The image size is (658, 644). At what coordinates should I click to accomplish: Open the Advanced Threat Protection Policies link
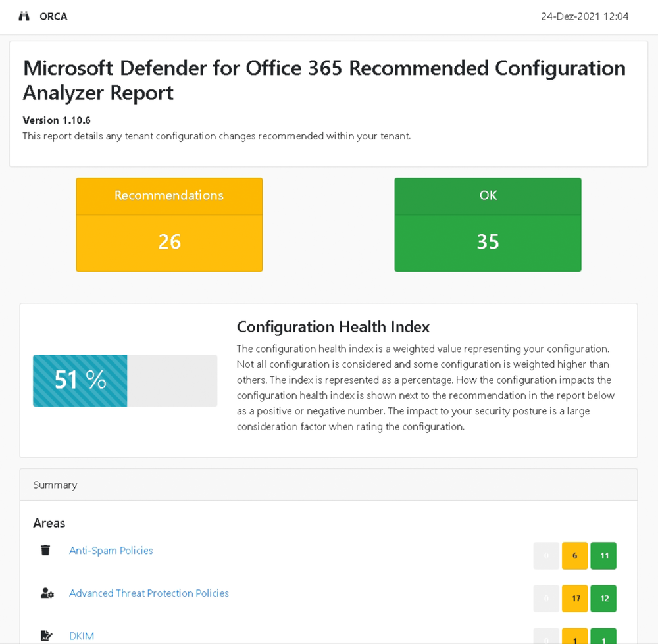tap(149, 593)
